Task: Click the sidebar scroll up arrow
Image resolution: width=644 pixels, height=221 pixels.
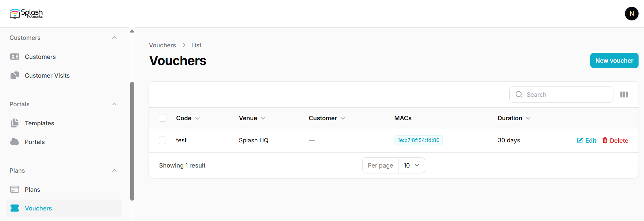Action: coord(132,31)
